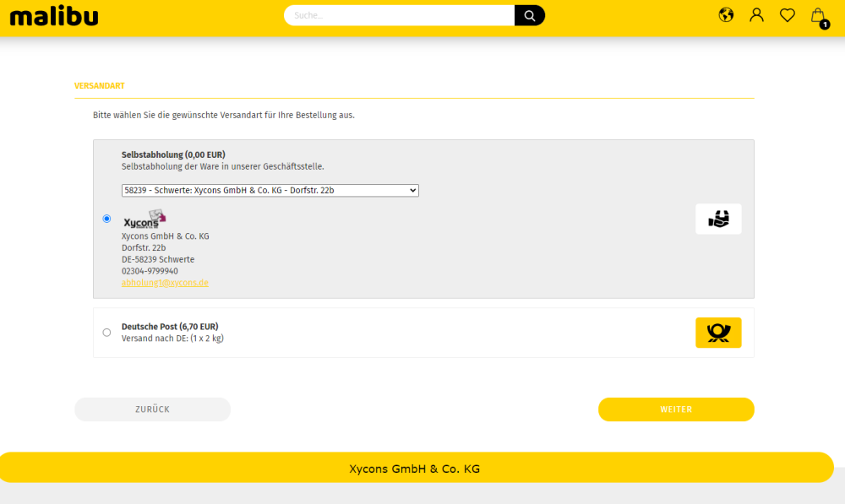Click the Deutsche Post (6,70 EUR) label
The width and height of the screenshot is (845, 504).
point(170,327)
